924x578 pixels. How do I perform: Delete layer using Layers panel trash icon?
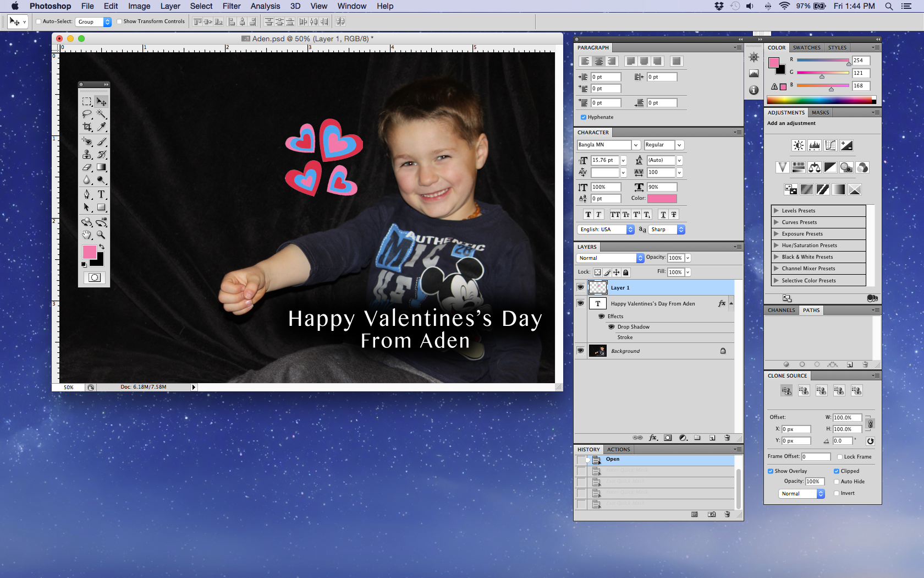(727, 438)
